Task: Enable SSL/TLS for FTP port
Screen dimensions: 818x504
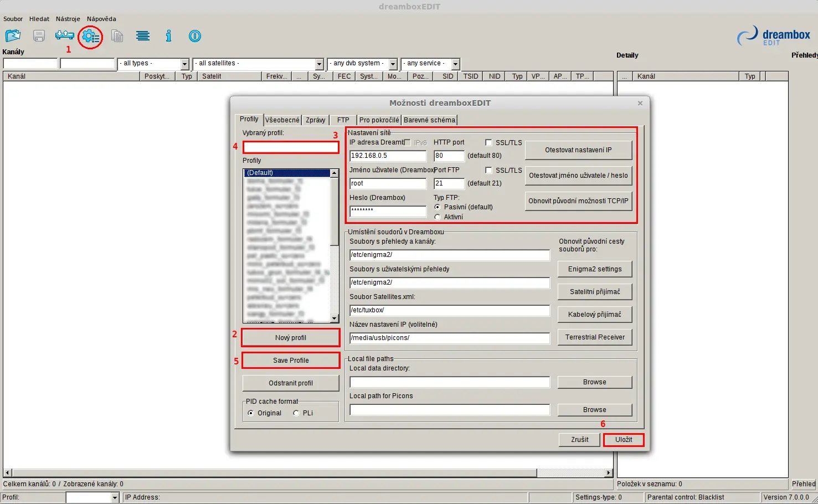Action: (x=488, y=170)
